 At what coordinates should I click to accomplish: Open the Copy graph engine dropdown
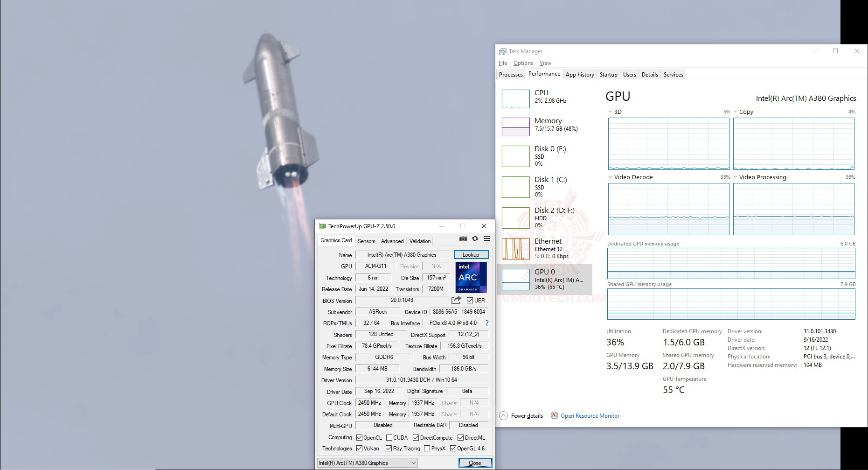[x=736, y=112]
